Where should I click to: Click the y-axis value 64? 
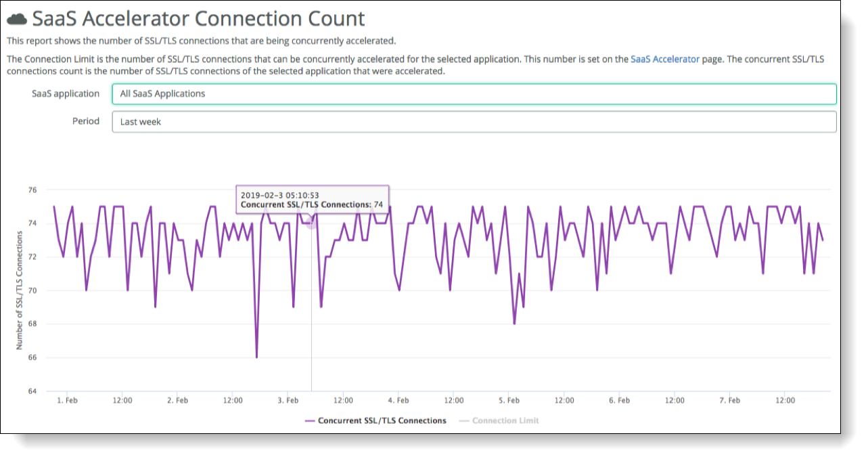(32, 391)
